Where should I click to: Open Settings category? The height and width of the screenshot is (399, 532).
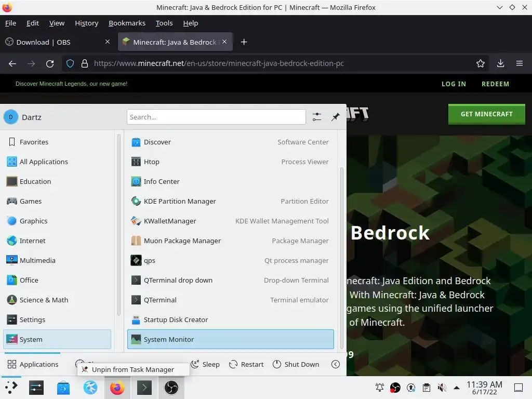pyautogui.click(x=57, y=320)
